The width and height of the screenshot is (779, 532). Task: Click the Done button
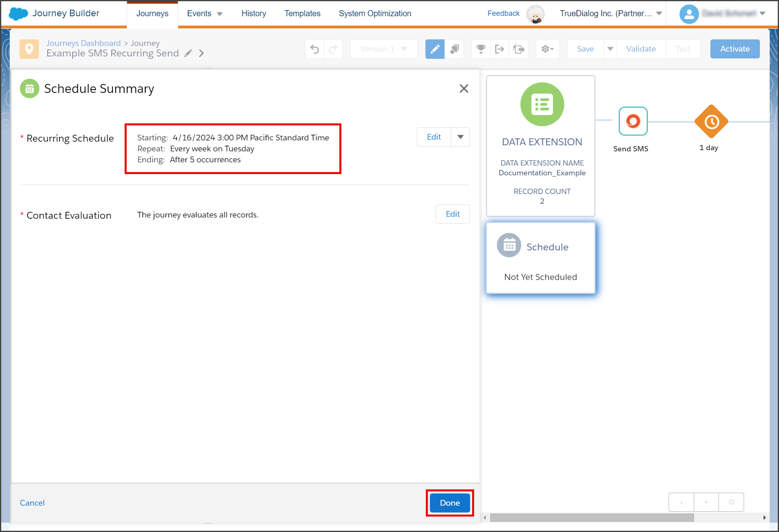(450, 503)
